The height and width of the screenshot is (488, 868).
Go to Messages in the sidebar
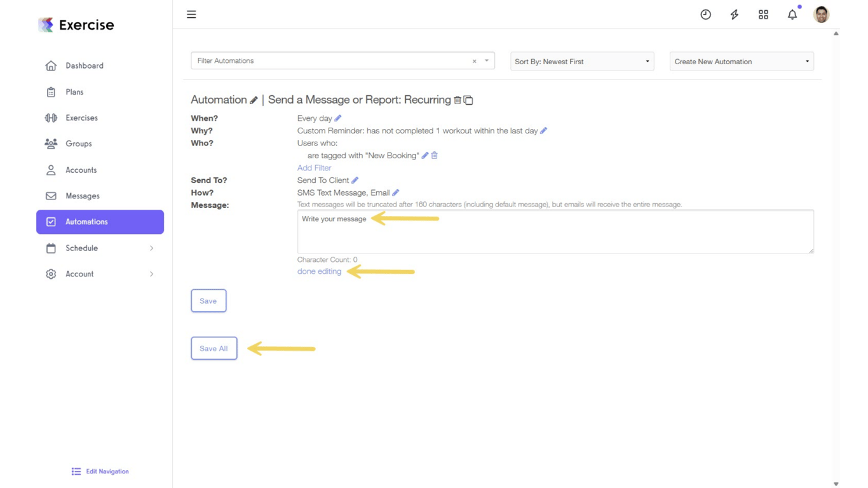[x=83, y=196]
